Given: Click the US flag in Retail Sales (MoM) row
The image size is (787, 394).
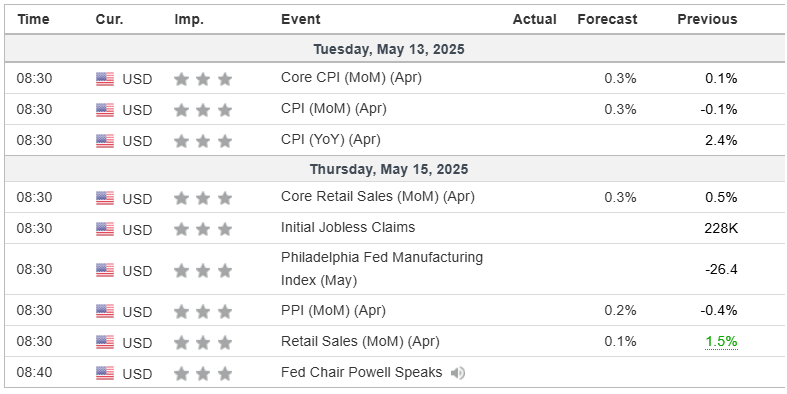Looking at the screenshot, I should [105, 342].
